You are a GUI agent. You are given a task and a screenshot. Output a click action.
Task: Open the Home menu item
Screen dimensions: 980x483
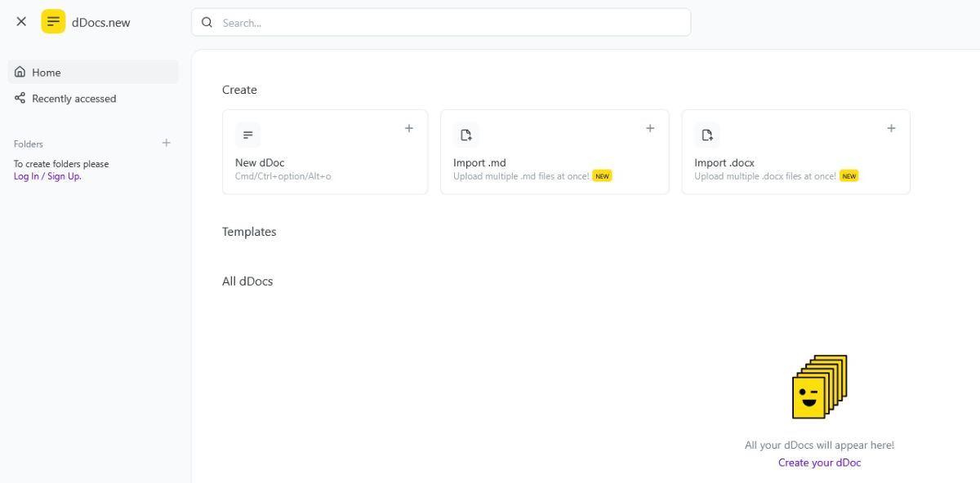tap(47, 73)
